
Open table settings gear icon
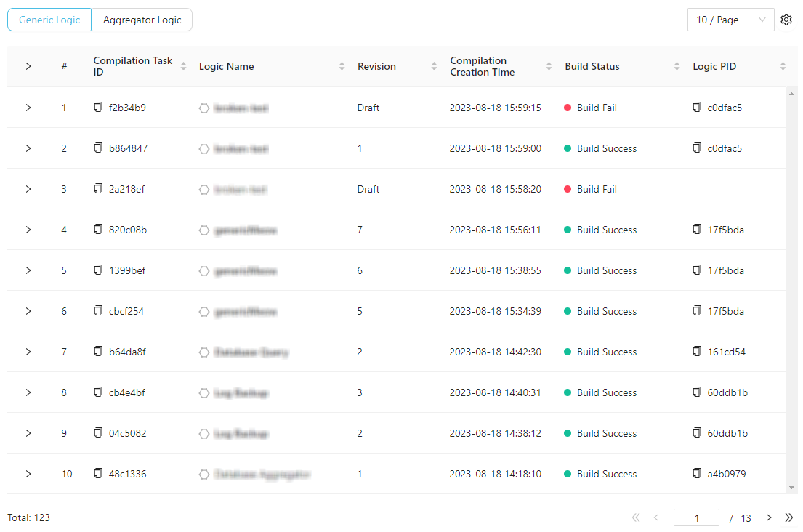pos(786,20)
